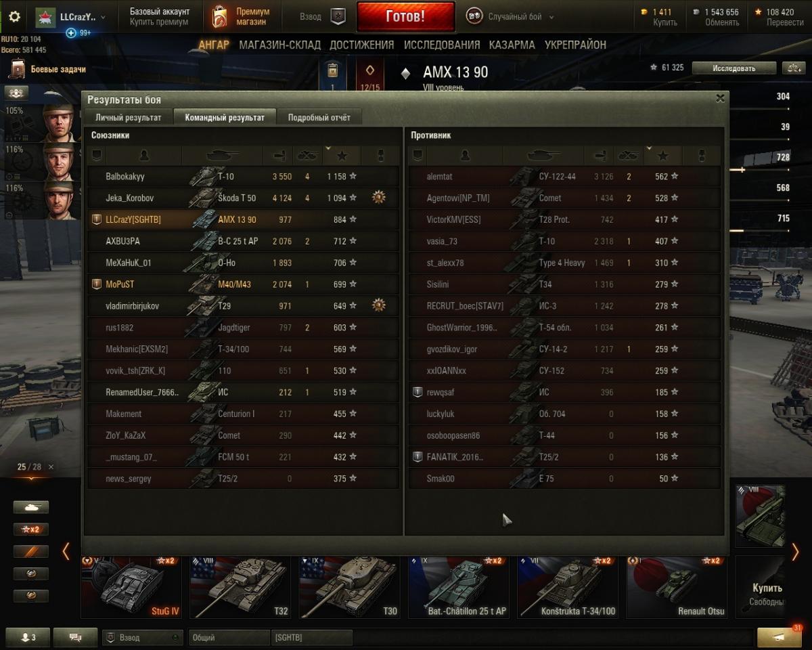The image size is (812, 650).
Task: Toggle the tank type carousel filter
Action: pos(31,507)
